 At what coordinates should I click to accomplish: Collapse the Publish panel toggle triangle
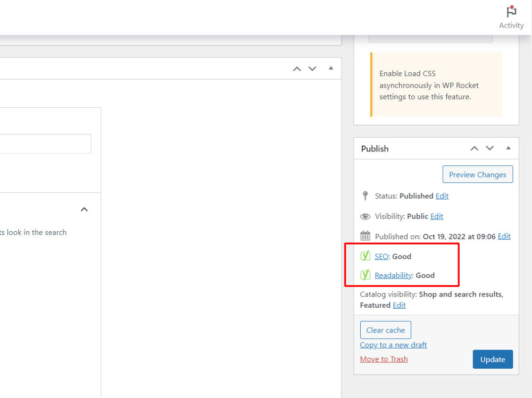(508, 148)
